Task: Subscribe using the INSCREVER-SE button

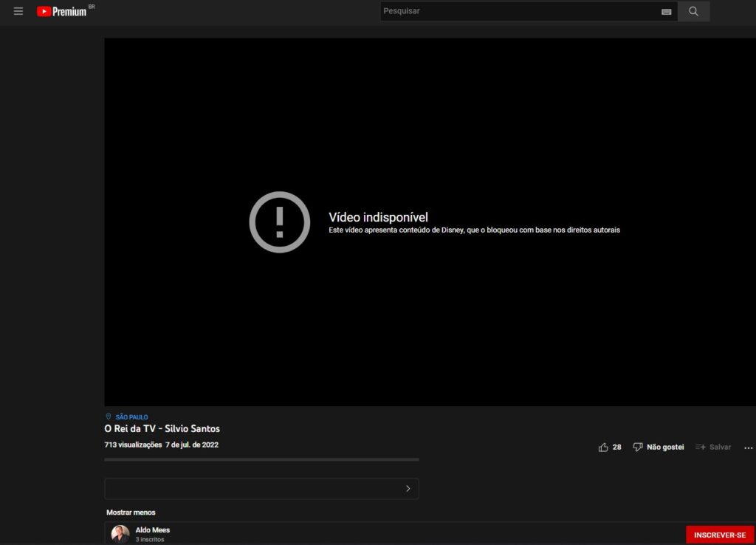Action: 719,535
